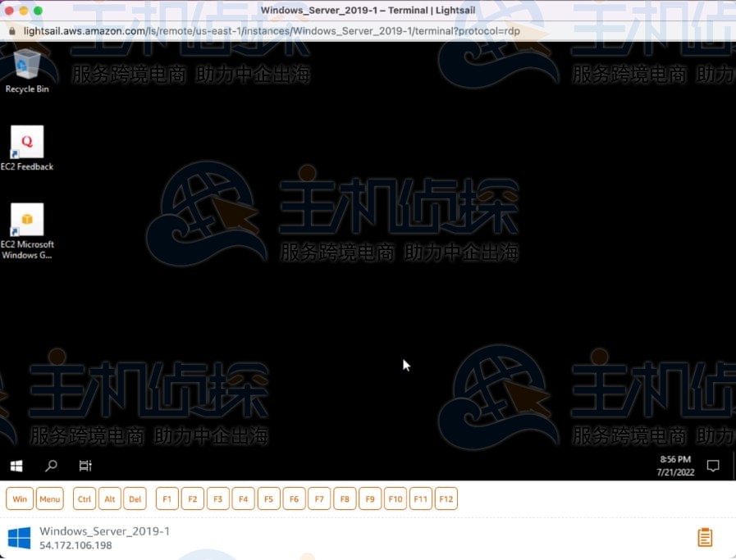Toggle the Ctrl modifier key
The width and height of the screenshot is (736, 560).
(x=85, y=499)
